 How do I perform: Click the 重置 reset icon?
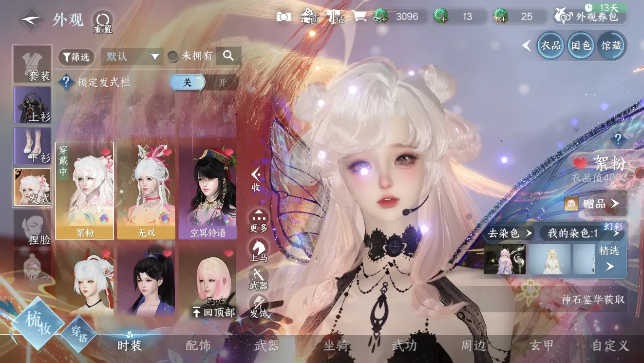point(103,22)
